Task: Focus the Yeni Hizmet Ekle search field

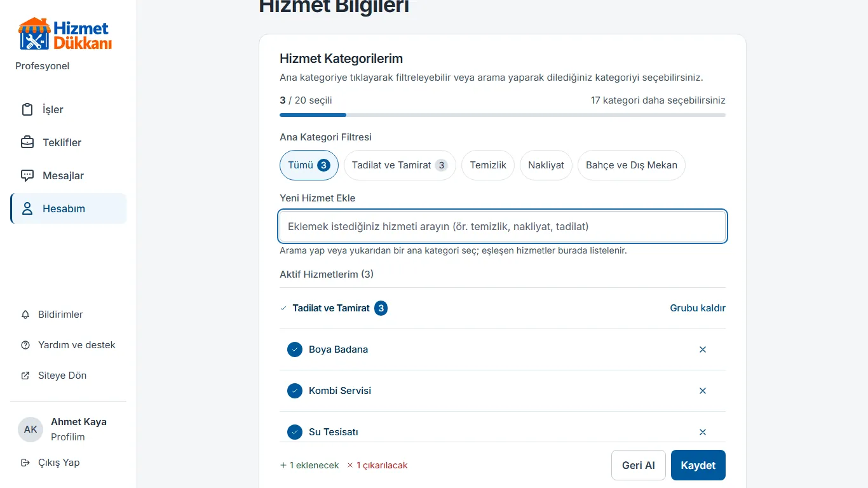Action: [x=503, y=226]
